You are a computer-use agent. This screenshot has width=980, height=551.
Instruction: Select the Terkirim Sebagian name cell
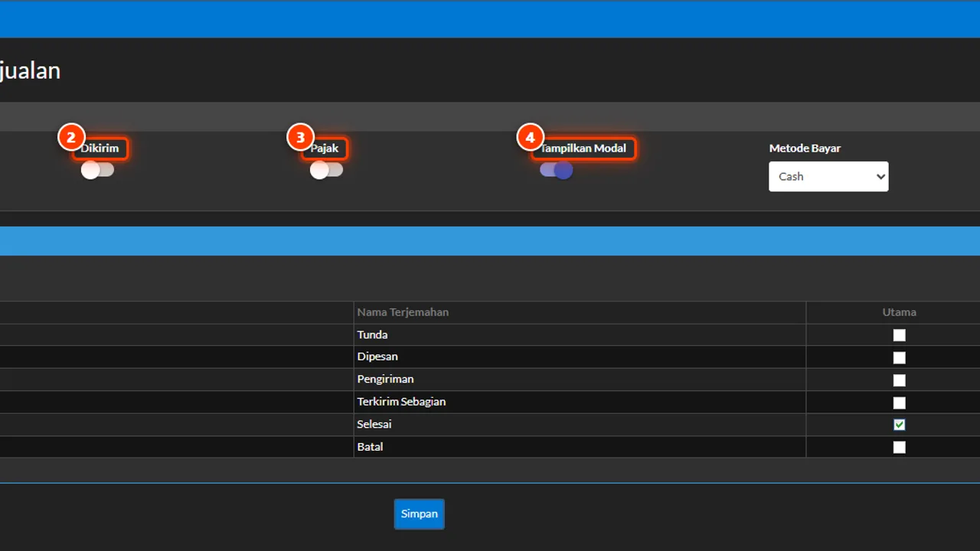(580, 402)
